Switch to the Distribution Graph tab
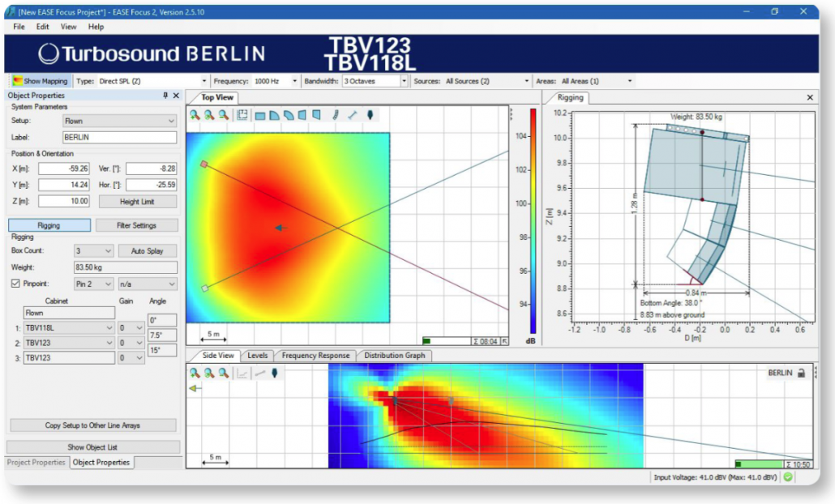 395,356
